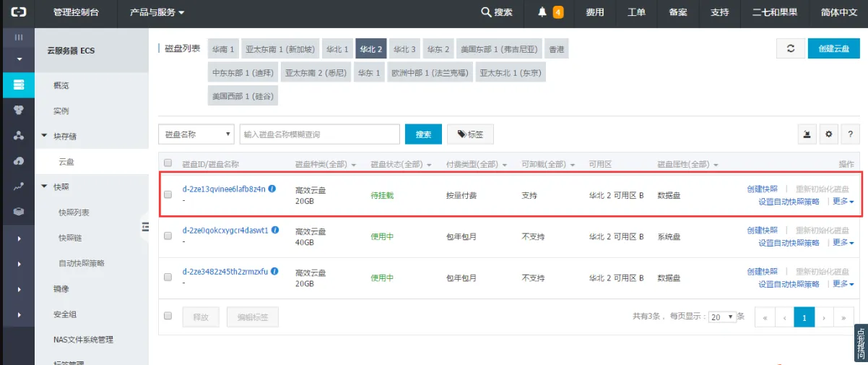Change the per-page display count dropdown
This screenshot has height=365, width=868.
tap(721, 317)
